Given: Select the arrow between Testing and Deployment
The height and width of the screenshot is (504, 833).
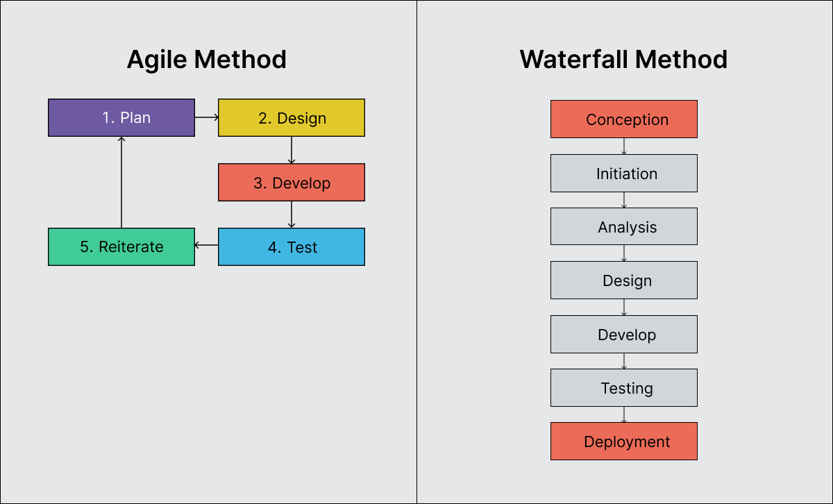Looking at the screenshot, I should (624, 414).
